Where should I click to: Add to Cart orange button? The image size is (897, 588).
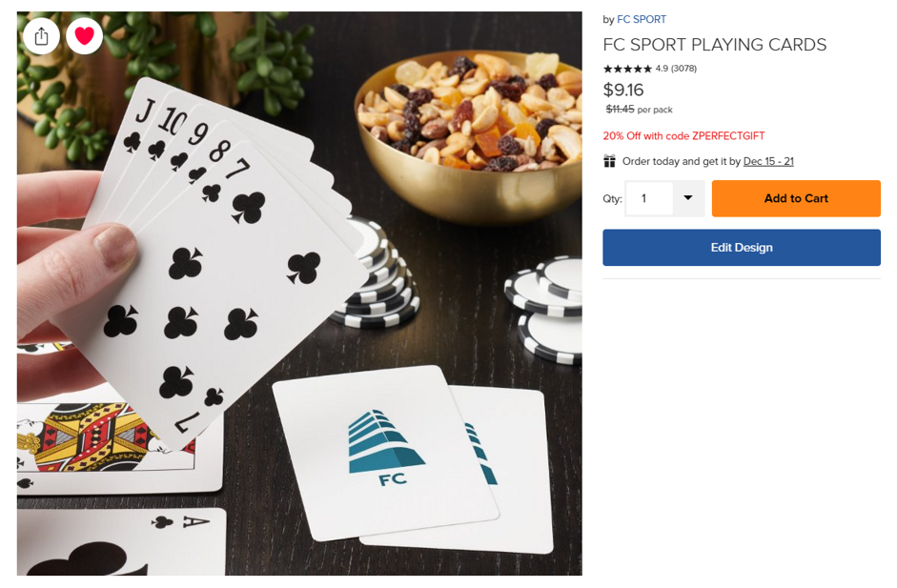(x=796, y=198)
